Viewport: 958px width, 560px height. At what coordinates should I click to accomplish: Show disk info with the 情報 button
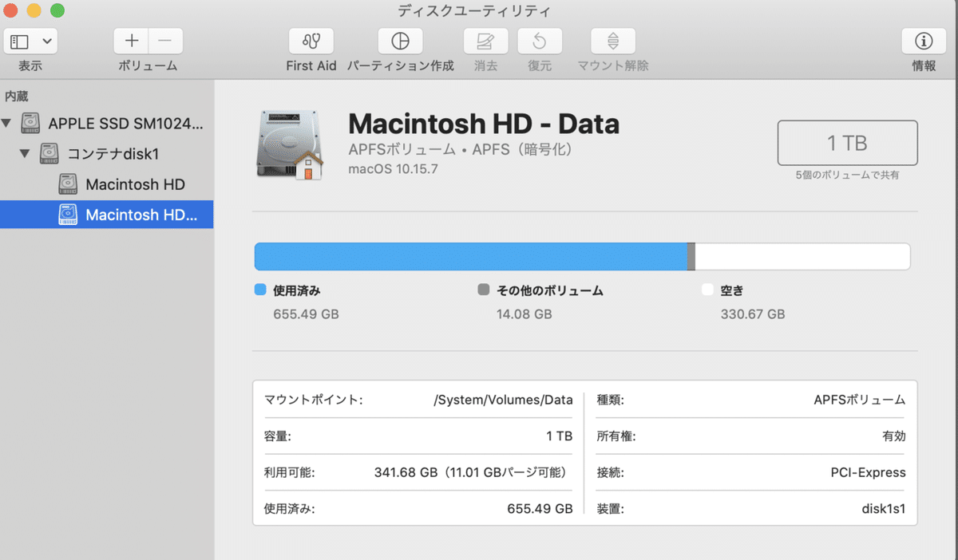[924, 41]
